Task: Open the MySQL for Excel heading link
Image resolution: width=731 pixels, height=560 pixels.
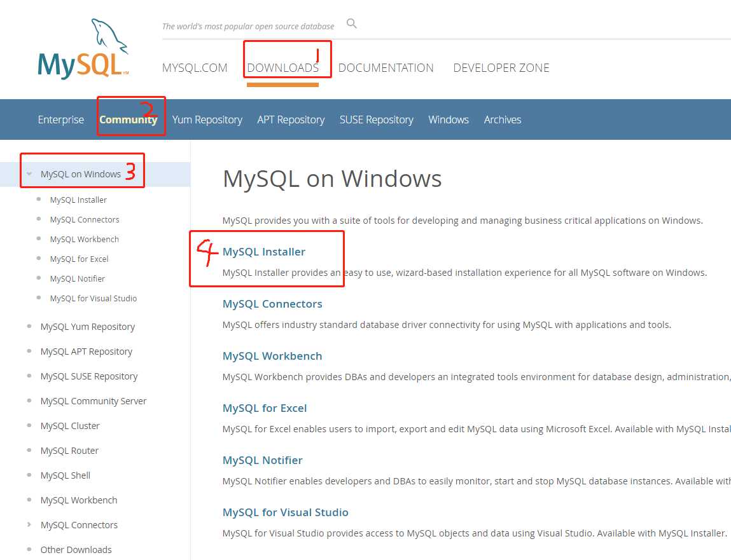Action: (x=264, y=408)
